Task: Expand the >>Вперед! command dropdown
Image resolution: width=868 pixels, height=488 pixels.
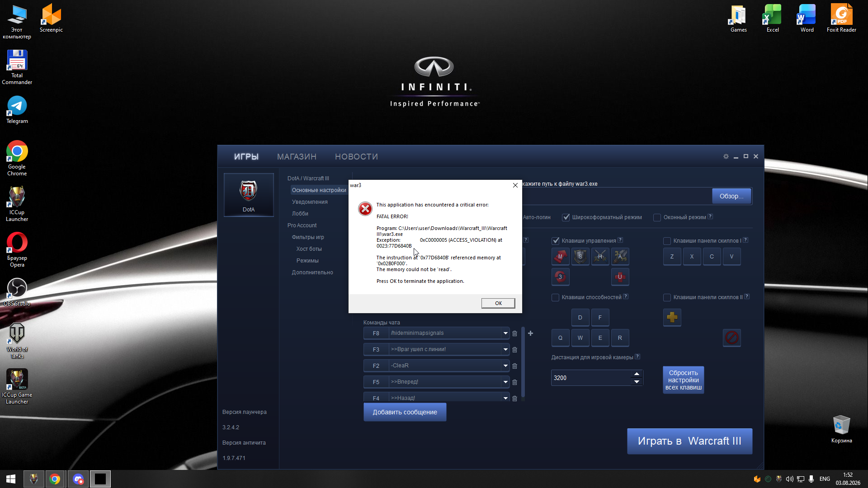Action: 505,382
